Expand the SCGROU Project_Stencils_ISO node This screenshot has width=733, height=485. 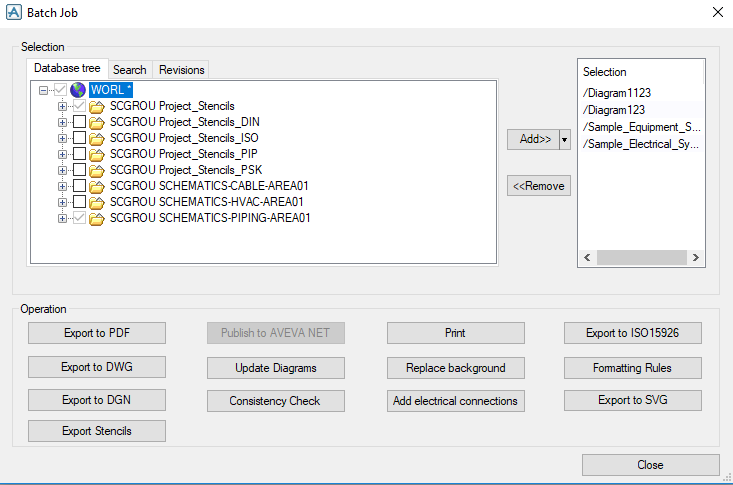[63, 138]
